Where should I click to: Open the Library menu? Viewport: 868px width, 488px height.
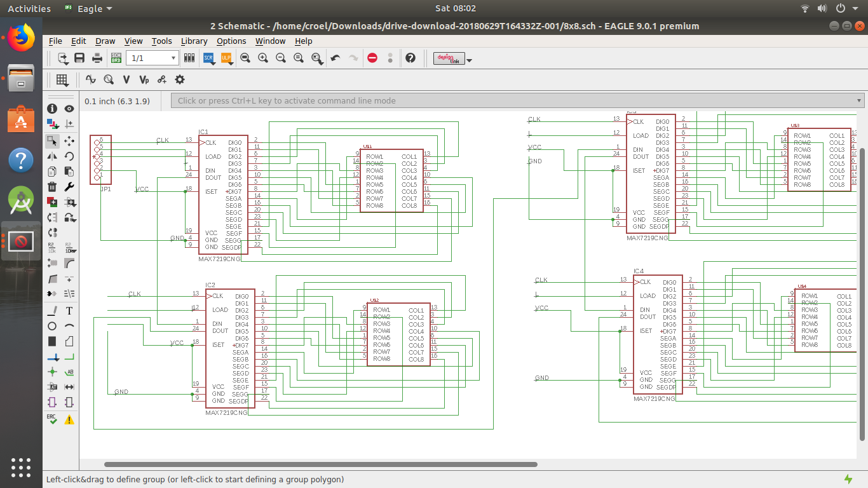[x=194, y=41]
